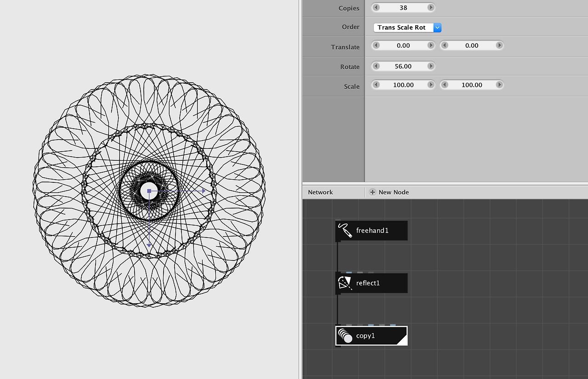Click the second Translate field 0.00
The width and height of the screenshot is (588, 379).
(x=472, y=45)
